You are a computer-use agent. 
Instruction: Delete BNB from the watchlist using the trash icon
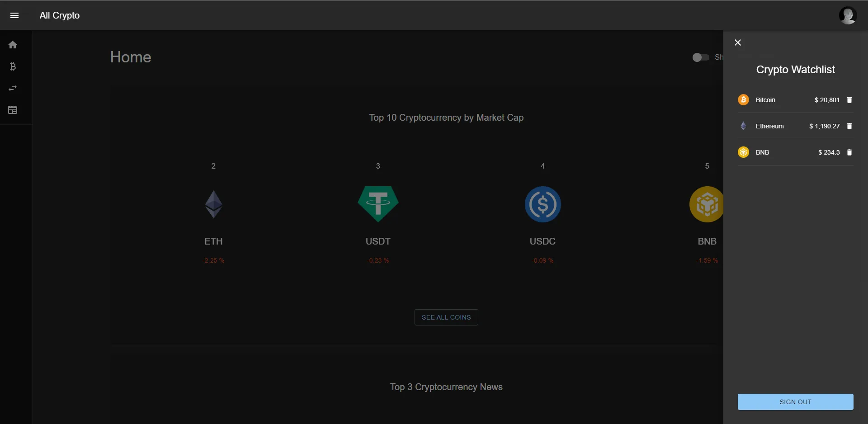849,152
